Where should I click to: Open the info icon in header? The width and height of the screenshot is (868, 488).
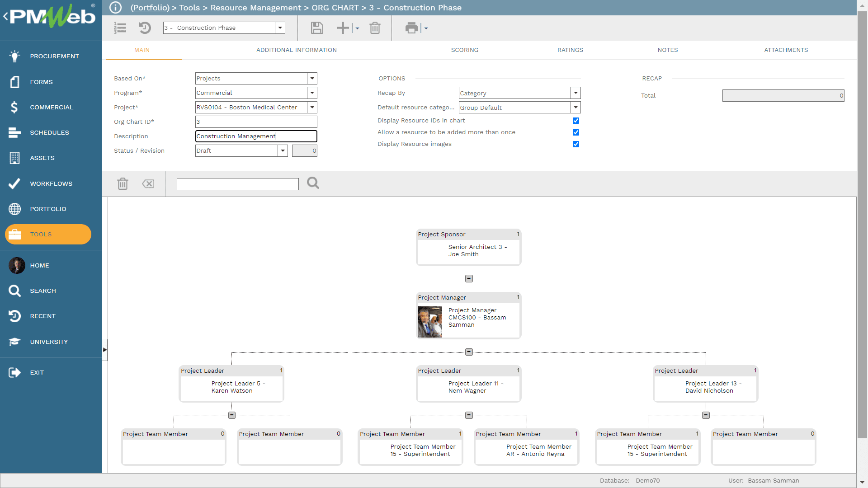point(116,8)
